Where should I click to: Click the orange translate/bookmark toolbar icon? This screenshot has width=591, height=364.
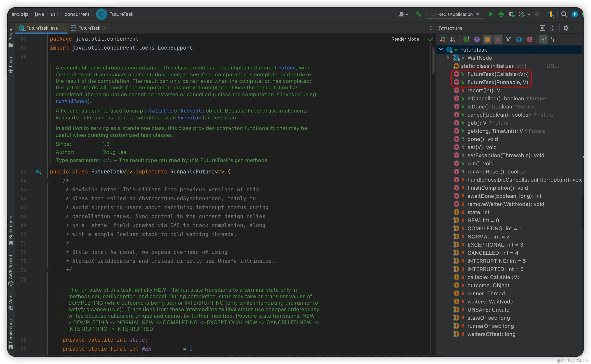[551, 14]
